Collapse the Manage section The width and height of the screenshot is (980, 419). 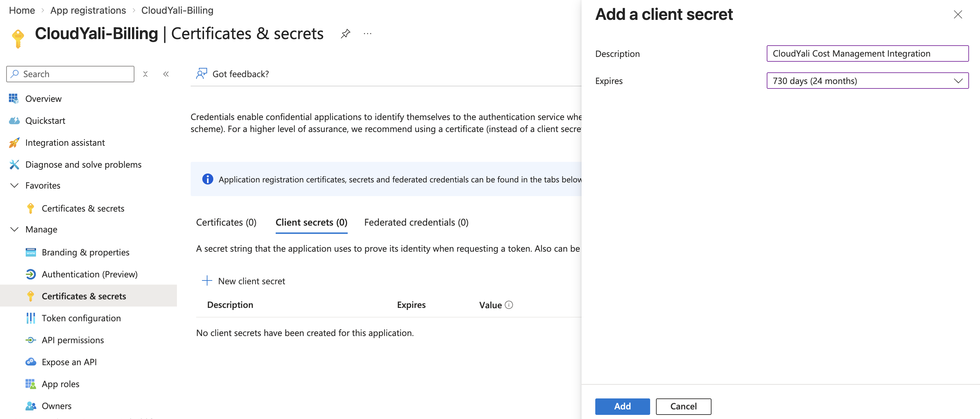(14, 229)
